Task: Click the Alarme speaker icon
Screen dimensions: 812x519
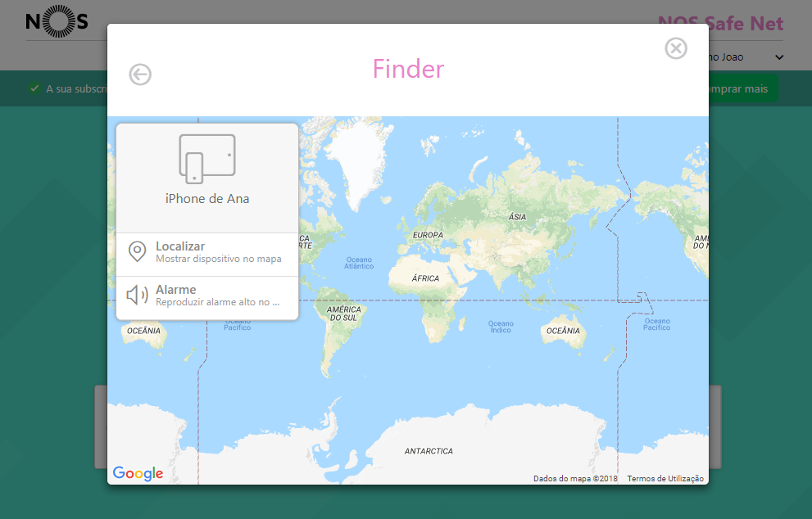Action: pyautogui.click(x=137, y=295)
